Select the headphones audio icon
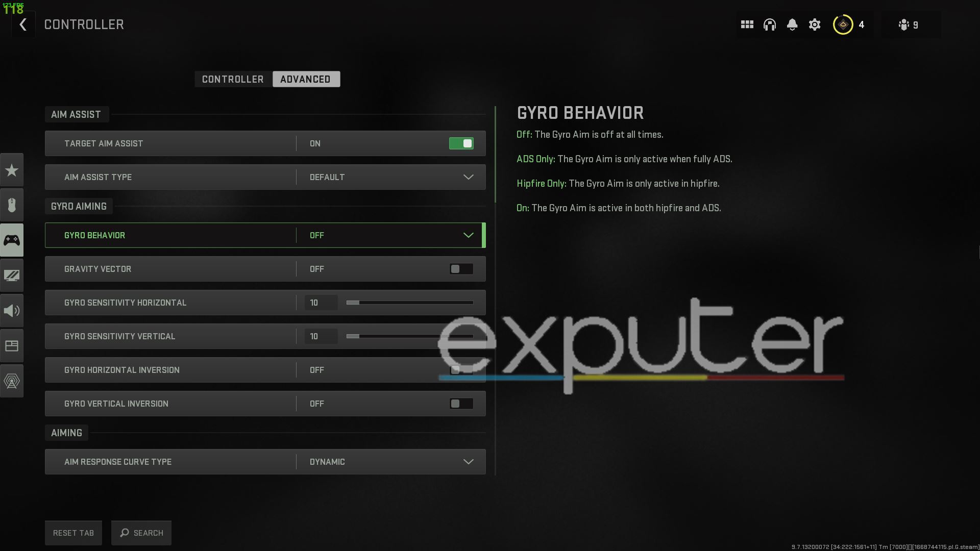This screenshot has height=551, width=980. pyautogui.click(x=770, y=25)
